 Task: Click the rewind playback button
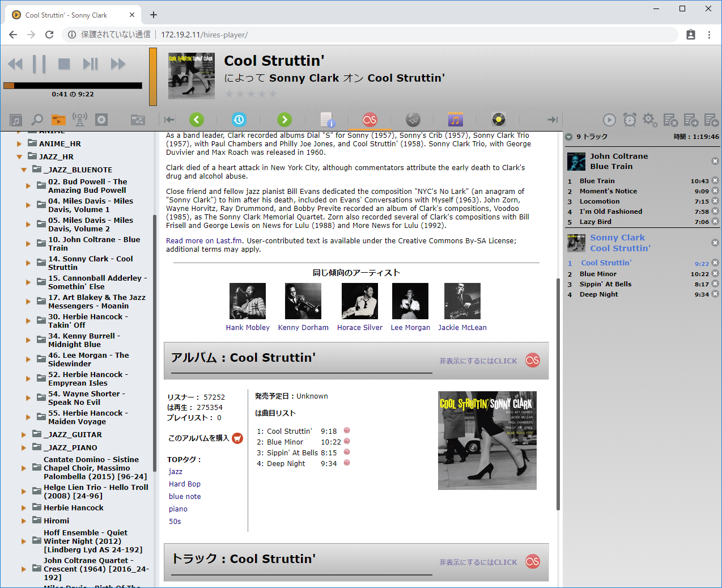click(x=15, y=64)
